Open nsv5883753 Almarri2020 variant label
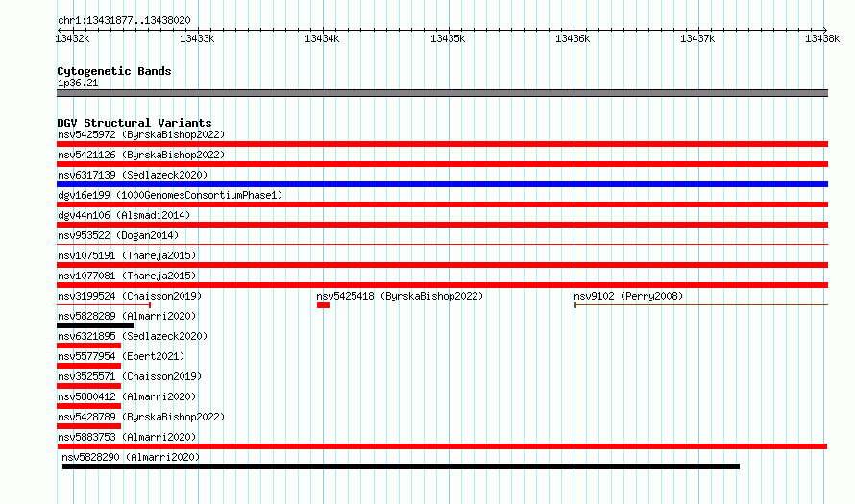The width and height of the screenshot is (855, 504). click(127, 437)
